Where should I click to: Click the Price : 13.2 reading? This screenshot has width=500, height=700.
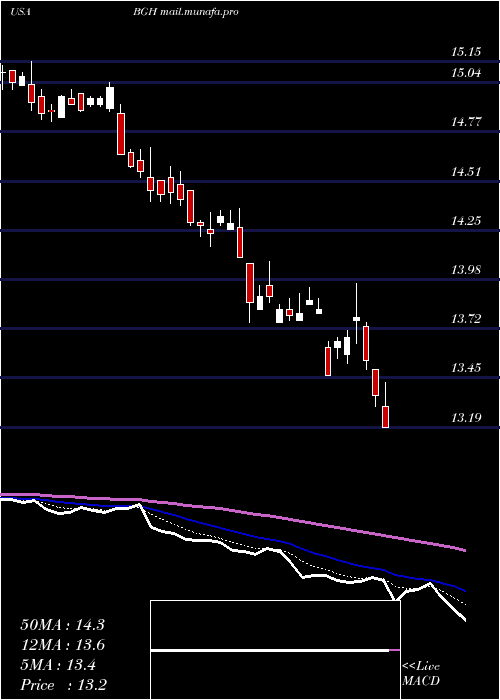[x=63, y=685]
